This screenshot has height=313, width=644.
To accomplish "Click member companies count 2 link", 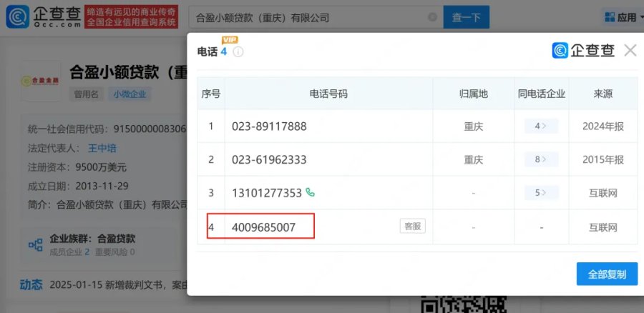I will pyautogui.click(x=87, y=252).
